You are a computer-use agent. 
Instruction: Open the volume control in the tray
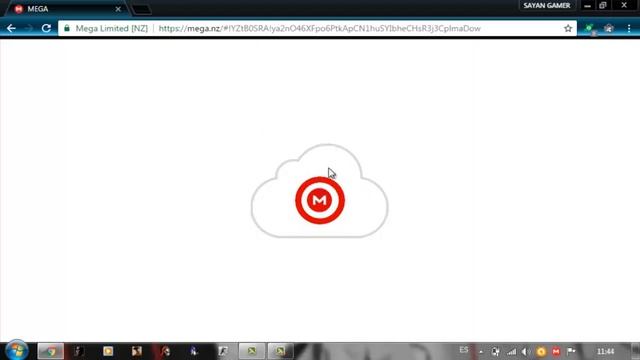point(526,351)
